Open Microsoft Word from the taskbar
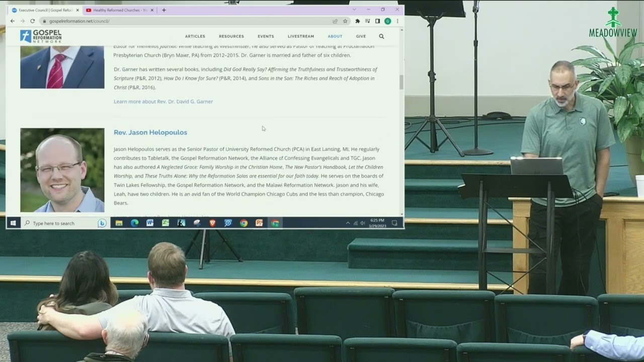Image resolution: width=644 pixels, height=362 pixels. coord(150,223)
